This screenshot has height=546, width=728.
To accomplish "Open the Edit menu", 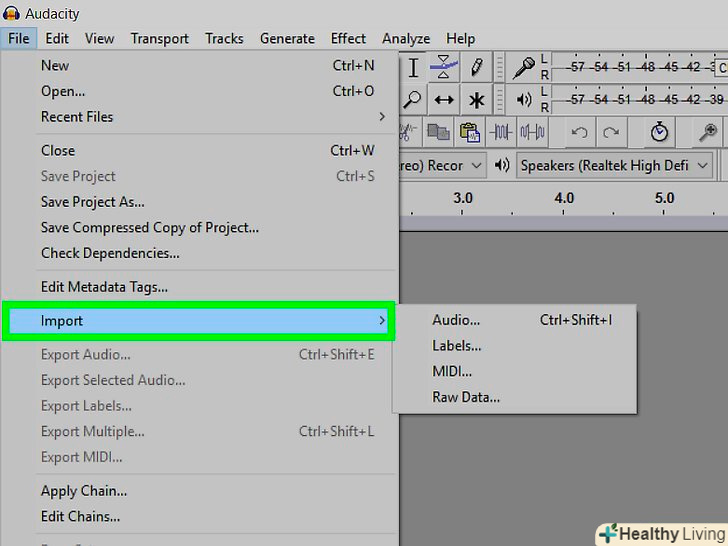I will 57,39.
